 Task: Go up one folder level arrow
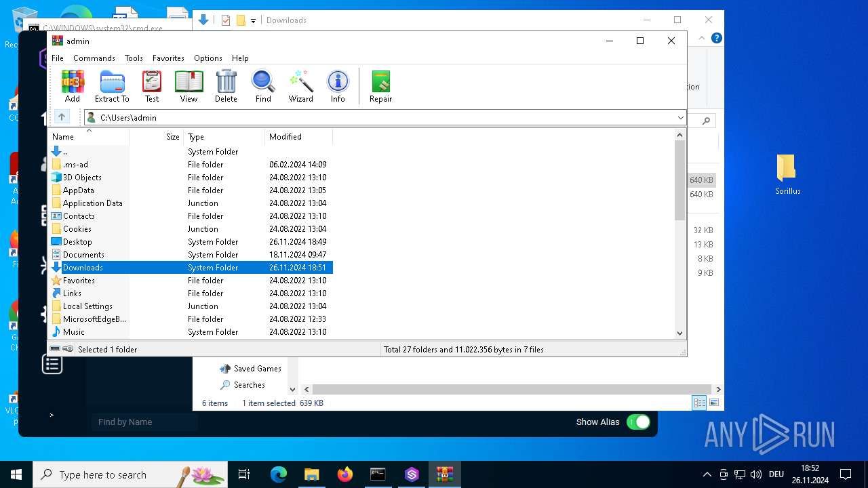[x=62, y=117]
